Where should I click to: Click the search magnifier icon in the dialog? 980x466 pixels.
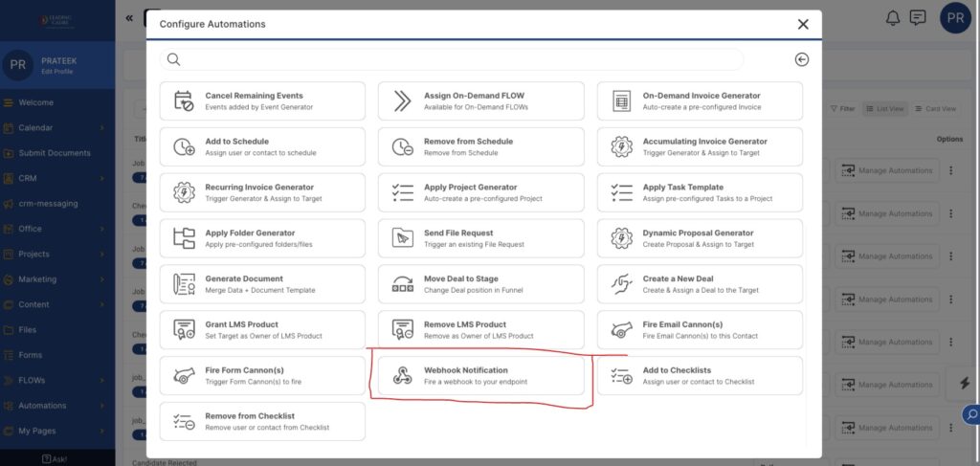pos(174,59)
